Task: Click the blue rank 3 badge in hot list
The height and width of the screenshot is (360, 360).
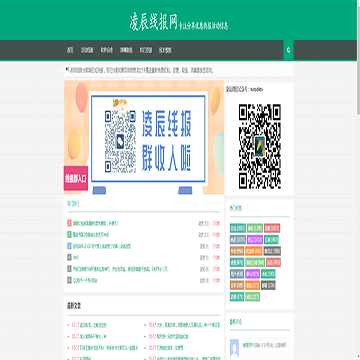Action: point(69,246)
